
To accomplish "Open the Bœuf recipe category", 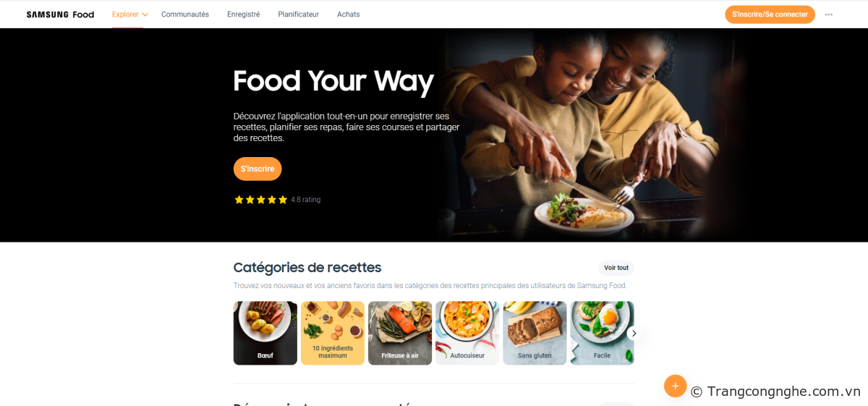I will 265,333.
